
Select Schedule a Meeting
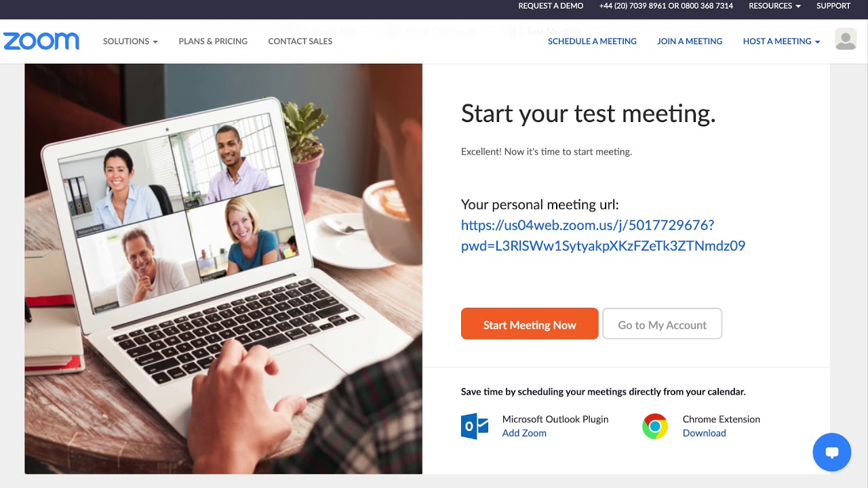[x=592, y=41]
